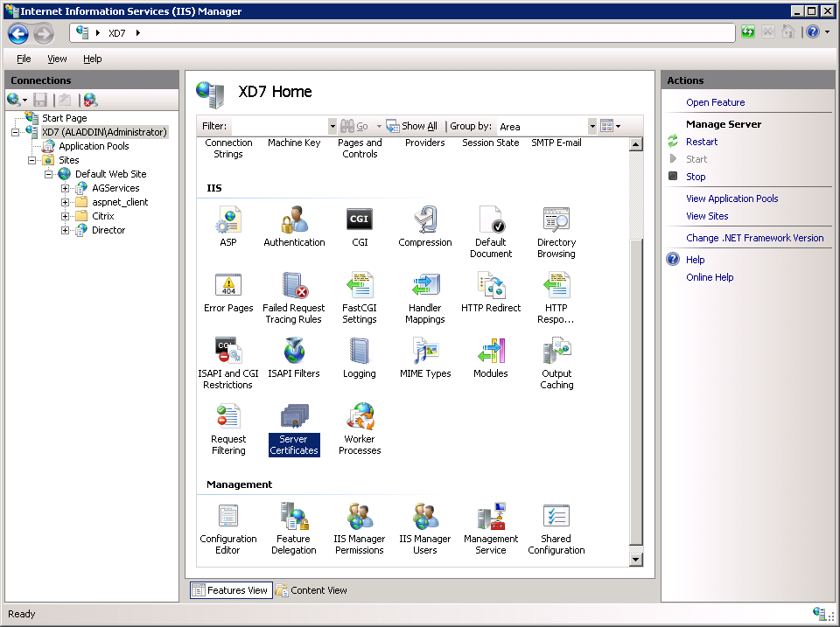Select Start Page in Connections tree
Screen dimensions: 840x627
tap(64, 118)
